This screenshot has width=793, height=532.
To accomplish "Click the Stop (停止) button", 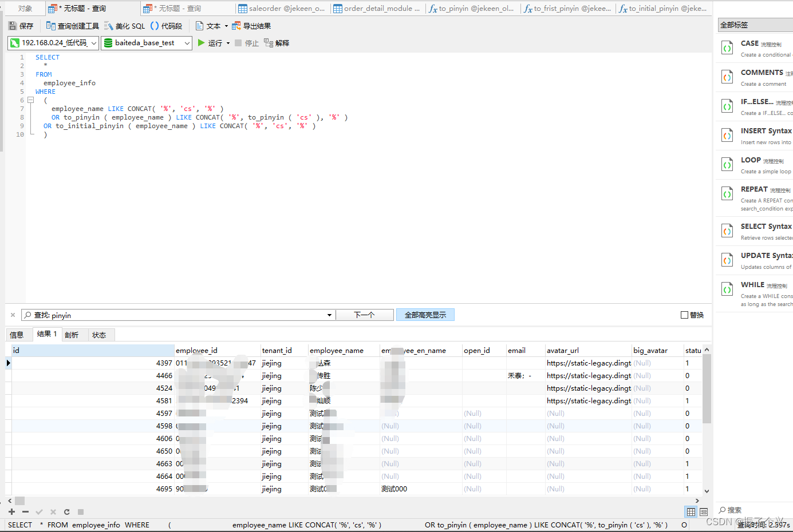I will [246, 43].
